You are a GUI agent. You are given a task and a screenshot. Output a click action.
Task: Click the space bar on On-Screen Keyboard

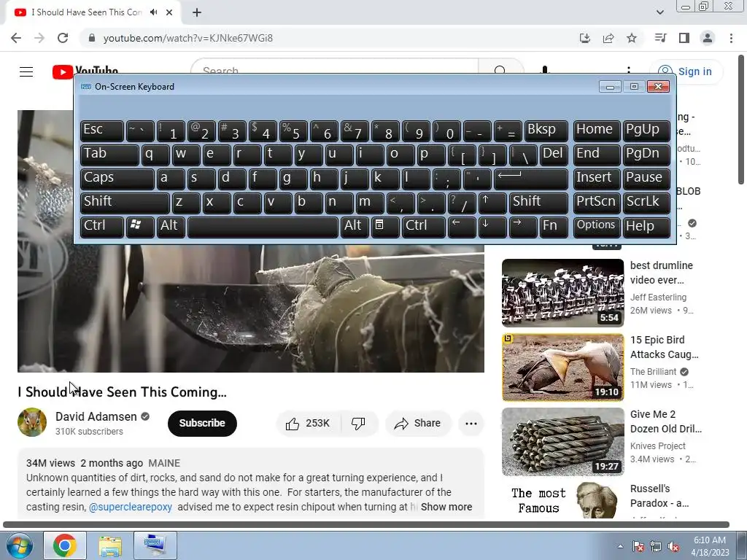(263, 226)
